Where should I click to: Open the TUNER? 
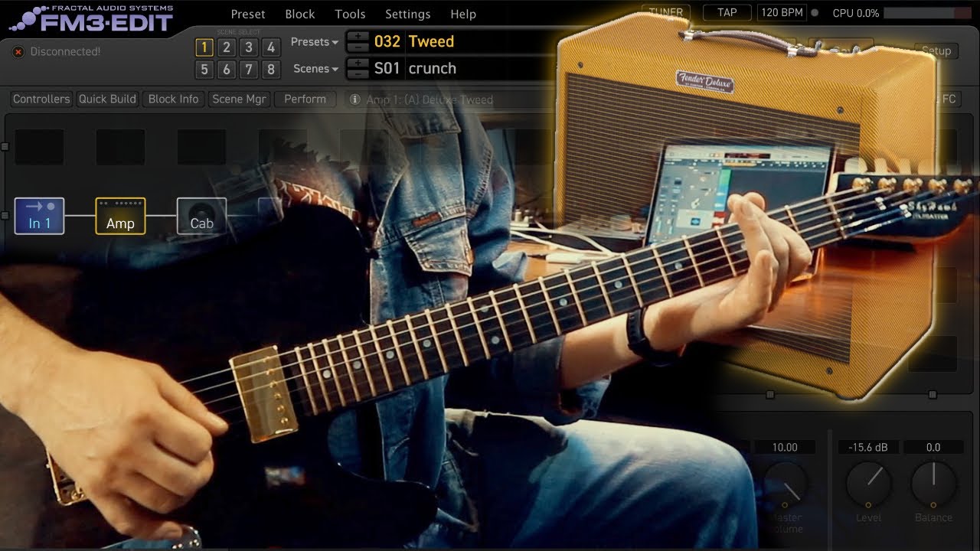pos(666,12)
